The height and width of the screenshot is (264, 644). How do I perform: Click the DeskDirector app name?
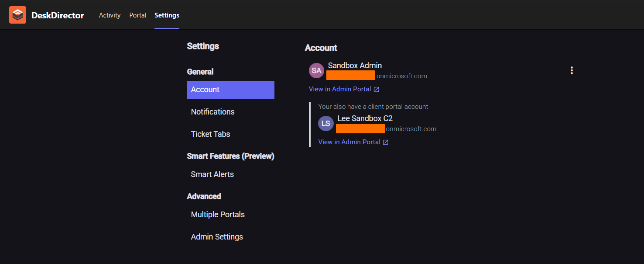[58, 15]
